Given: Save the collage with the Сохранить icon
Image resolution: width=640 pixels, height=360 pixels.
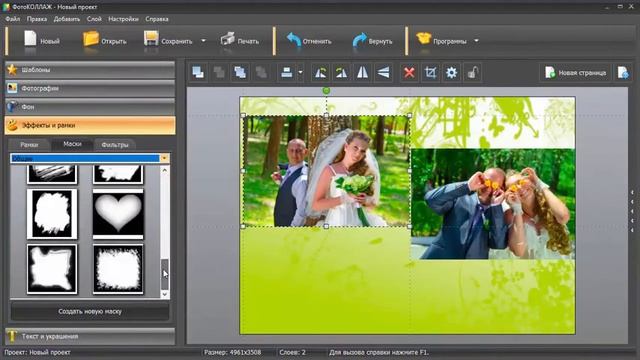Looking at the screenshot, I should [151, 39].
